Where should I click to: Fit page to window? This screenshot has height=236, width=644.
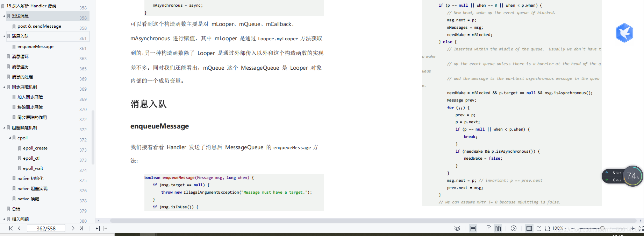click(538, 228)
